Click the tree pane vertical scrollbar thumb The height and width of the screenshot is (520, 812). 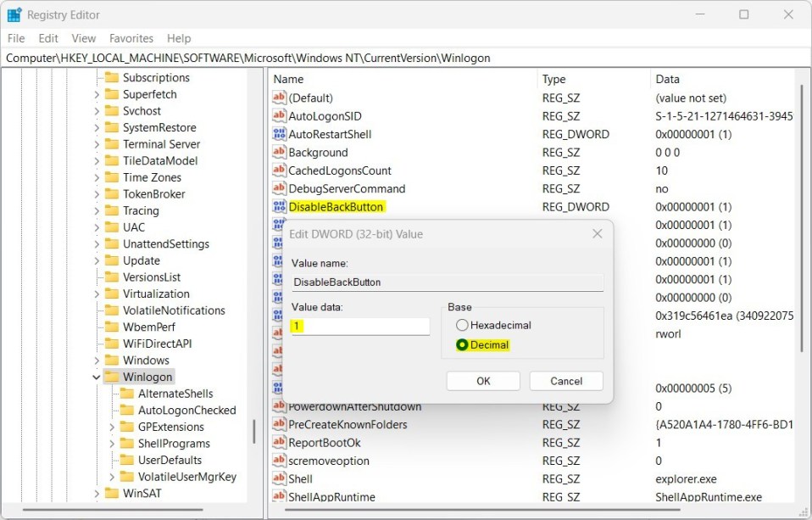253,431
